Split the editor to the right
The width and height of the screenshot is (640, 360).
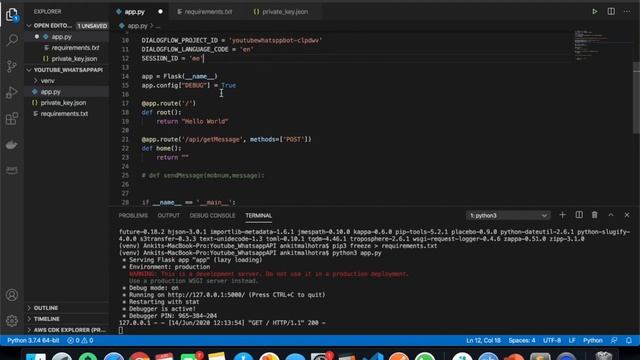click(x=611, y=11)
